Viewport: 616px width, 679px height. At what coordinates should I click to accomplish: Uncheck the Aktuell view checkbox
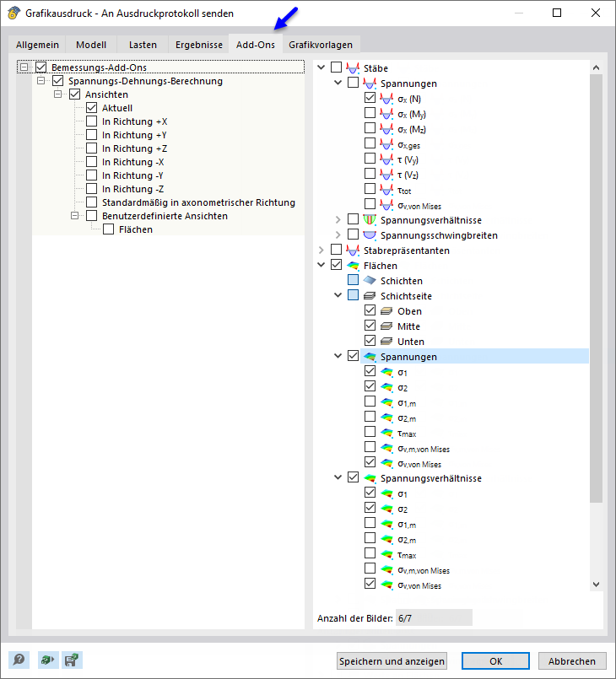click(x=91, y=108)
